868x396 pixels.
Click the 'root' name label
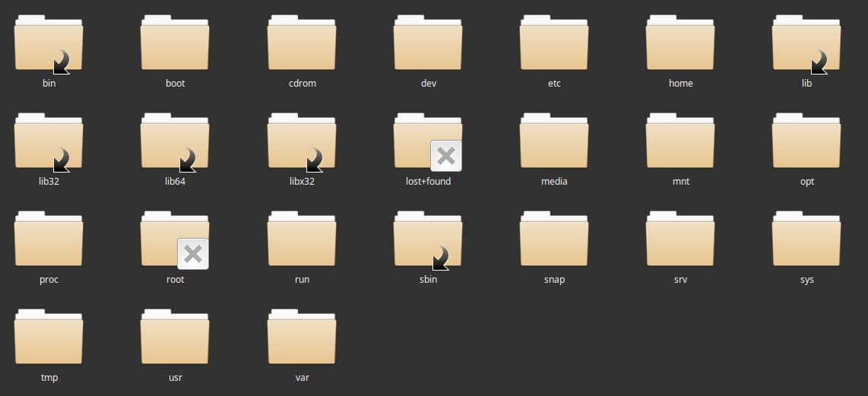(x=175, y=279)
